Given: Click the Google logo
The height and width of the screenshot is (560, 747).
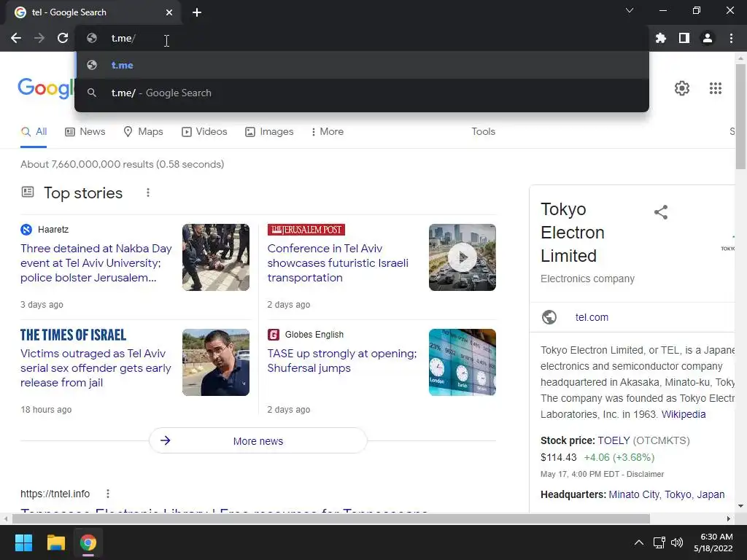Looking at the screenshot, I should (46, 88).
